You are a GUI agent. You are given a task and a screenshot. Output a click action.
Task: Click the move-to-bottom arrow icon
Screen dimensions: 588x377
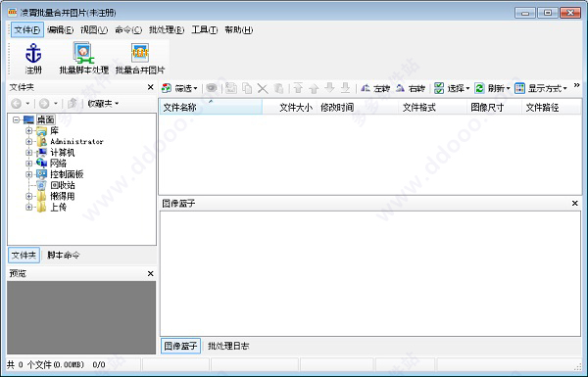[x=345, y=88]
